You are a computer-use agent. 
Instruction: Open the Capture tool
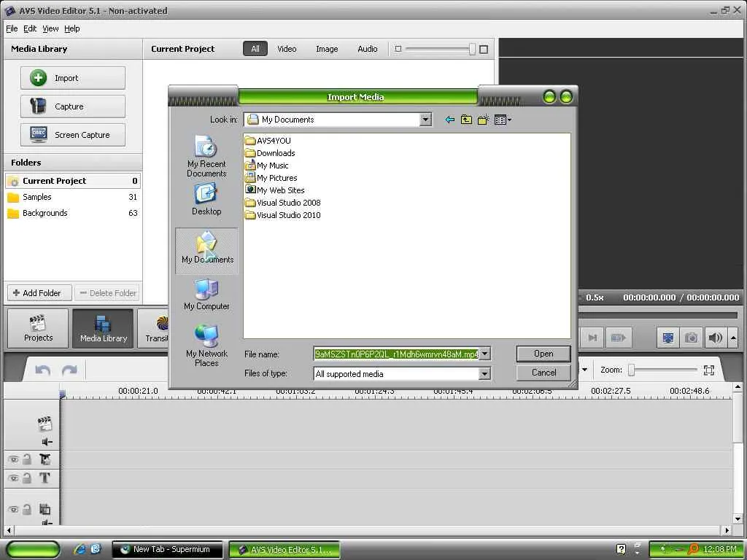[x=73, y=106]
